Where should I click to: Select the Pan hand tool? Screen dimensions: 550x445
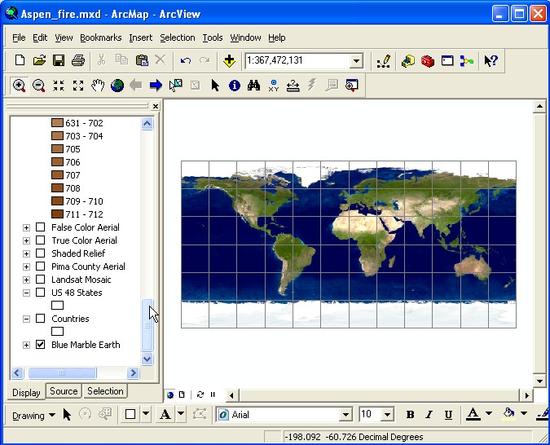[x=98, y=86]
